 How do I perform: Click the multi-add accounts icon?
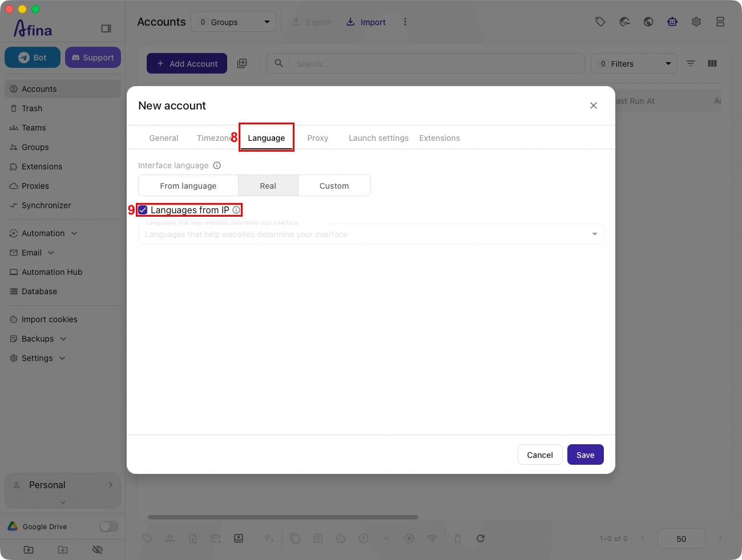[x=242, y=63]
